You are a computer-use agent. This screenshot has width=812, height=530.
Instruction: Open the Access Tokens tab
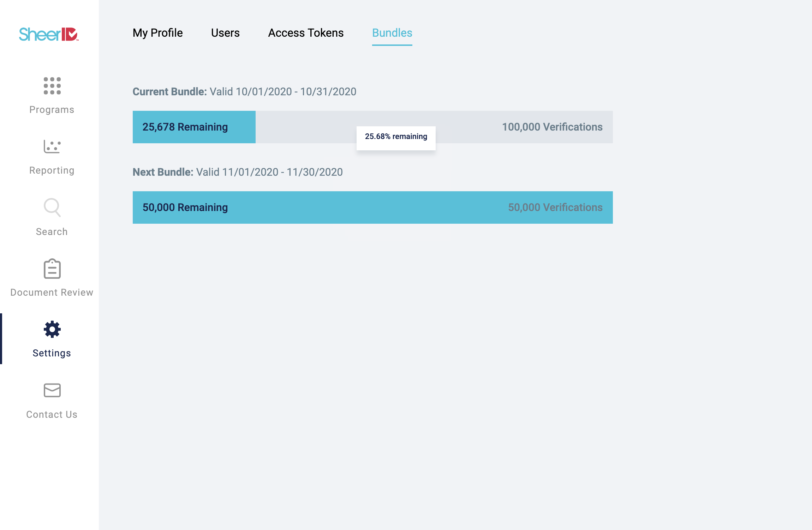306,33
